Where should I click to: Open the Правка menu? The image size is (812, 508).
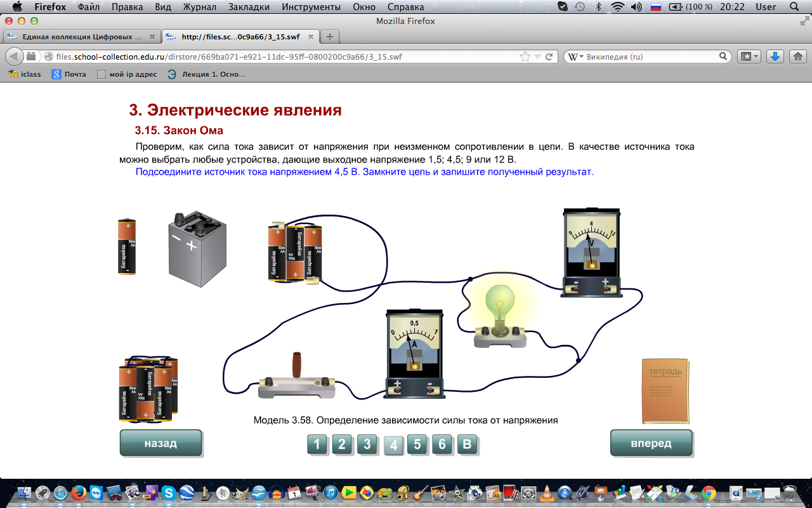(x=127, y=7)
